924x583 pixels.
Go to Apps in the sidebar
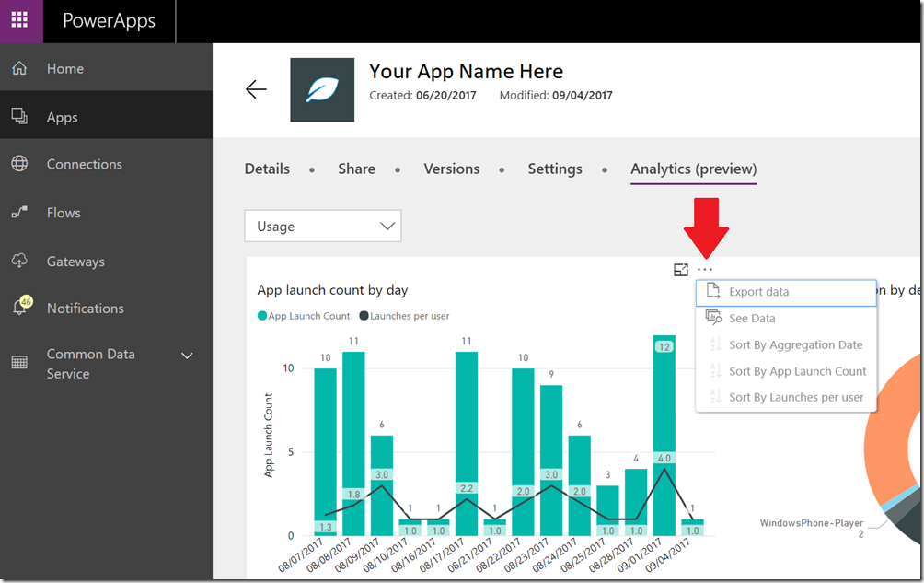point(62,118)
